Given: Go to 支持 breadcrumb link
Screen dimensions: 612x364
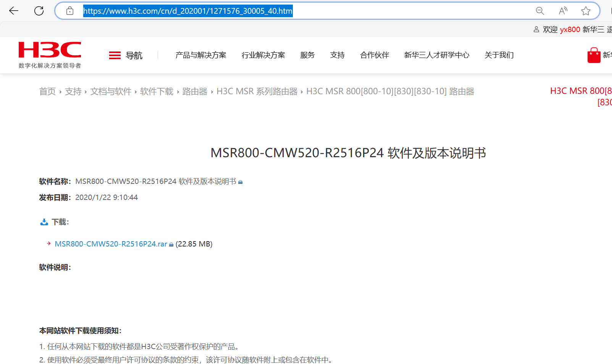Looking at the screenshot, I should (x=73, y=92).
